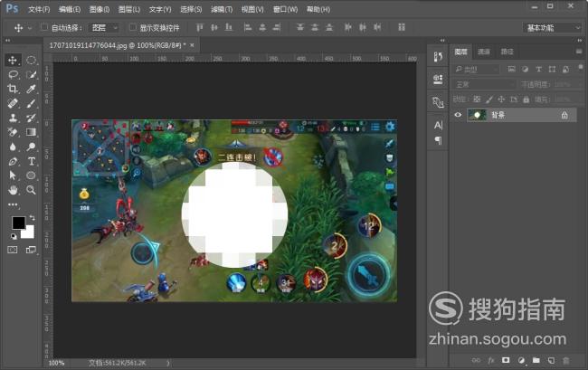Reset default foreground and background colors

click(x=14, y=236)
